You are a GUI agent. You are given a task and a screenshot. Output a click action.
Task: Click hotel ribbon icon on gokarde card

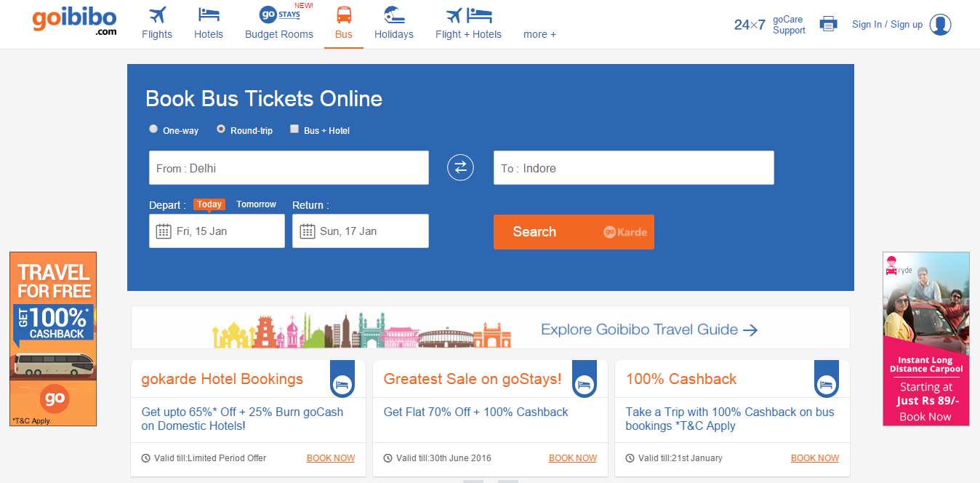coord(342,380)
